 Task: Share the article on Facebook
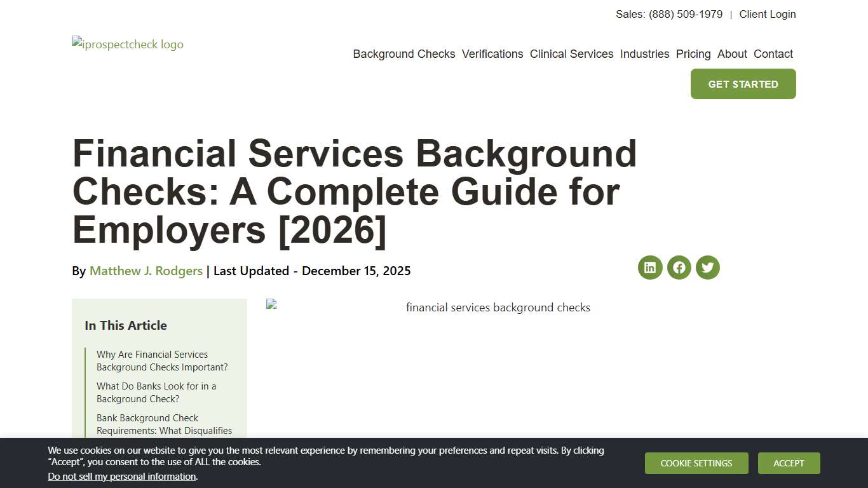(679, 268)
